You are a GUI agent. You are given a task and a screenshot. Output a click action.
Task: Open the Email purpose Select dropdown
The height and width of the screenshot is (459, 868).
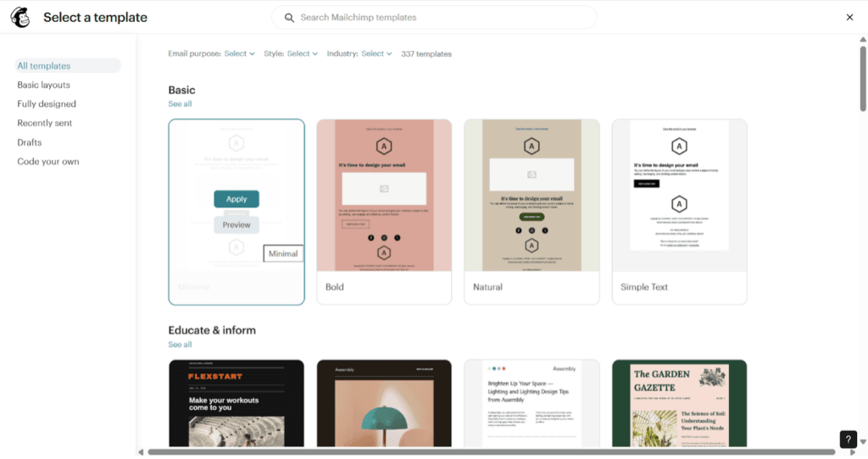[x=239, y=53]
